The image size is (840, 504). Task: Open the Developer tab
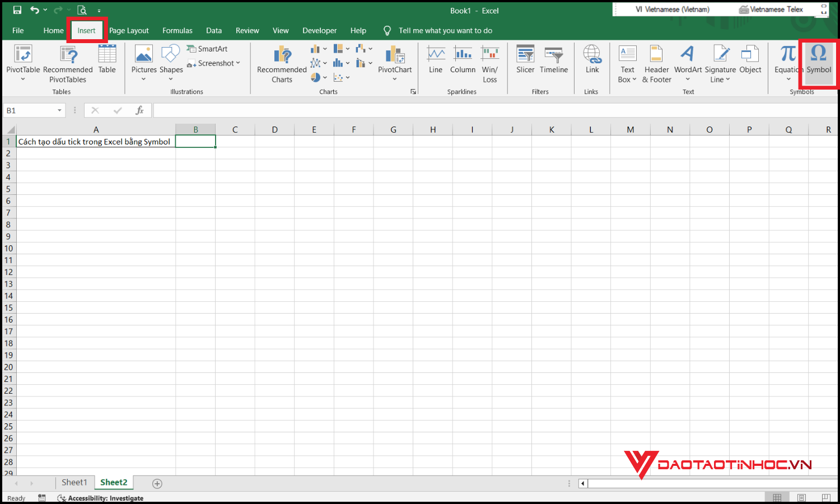[319, 30]
